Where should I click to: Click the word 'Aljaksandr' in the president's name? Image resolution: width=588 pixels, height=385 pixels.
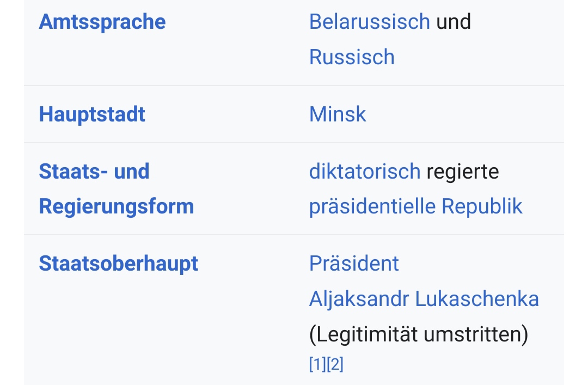coord(359,299)
